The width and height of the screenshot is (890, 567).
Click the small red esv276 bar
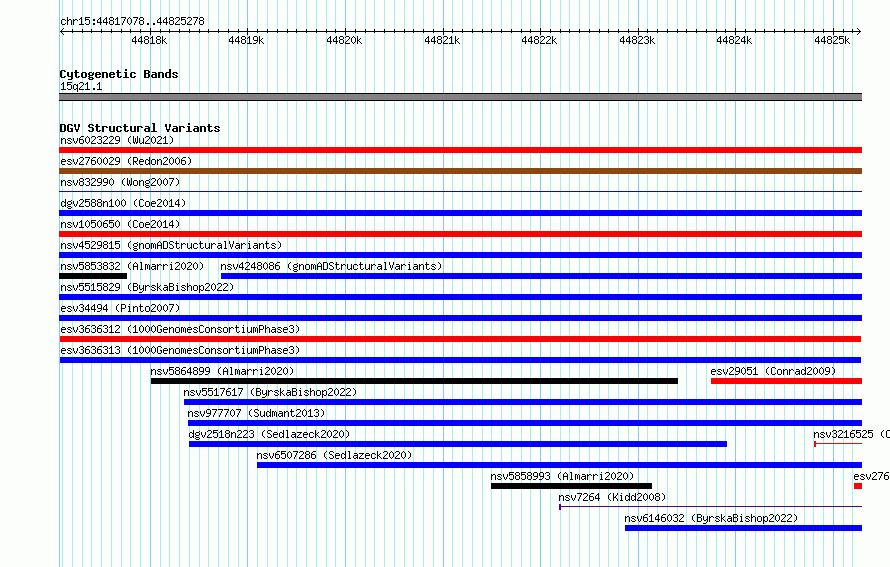tap(858, 486)
